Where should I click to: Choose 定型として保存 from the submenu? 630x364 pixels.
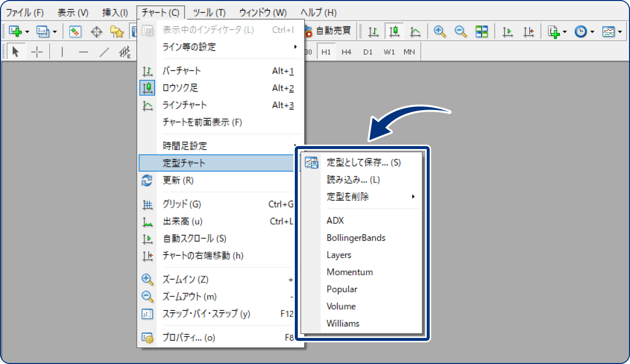click(x=363, y=162)
